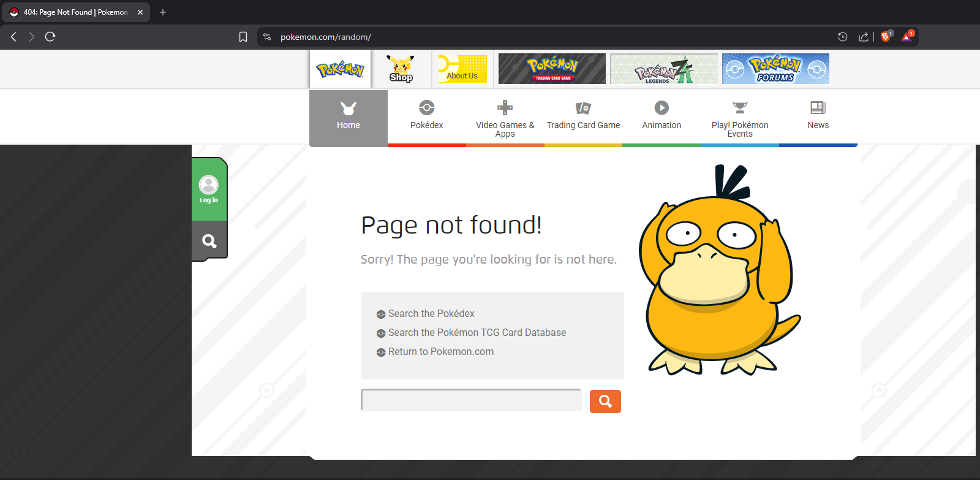
Task: Click the address bar URL
Action: 326,37
